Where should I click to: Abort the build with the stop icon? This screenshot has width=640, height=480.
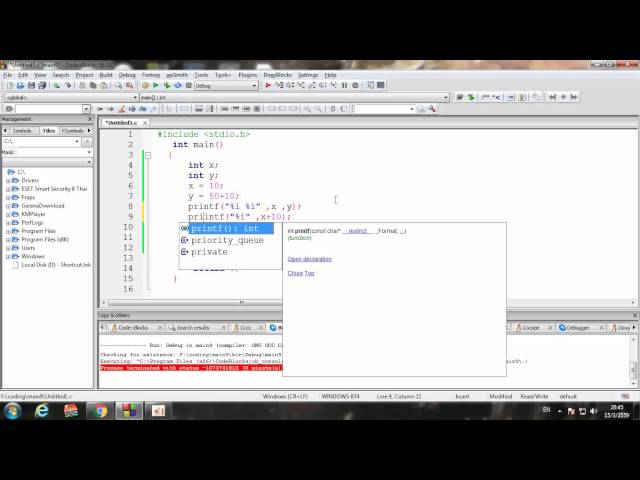click(x=189, y=85)
